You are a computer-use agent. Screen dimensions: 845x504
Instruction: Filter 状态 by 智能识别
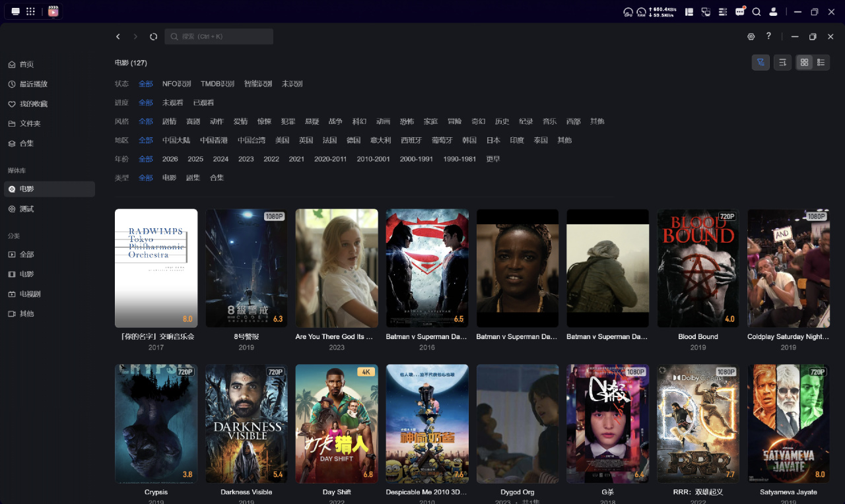tap(258, 84)
